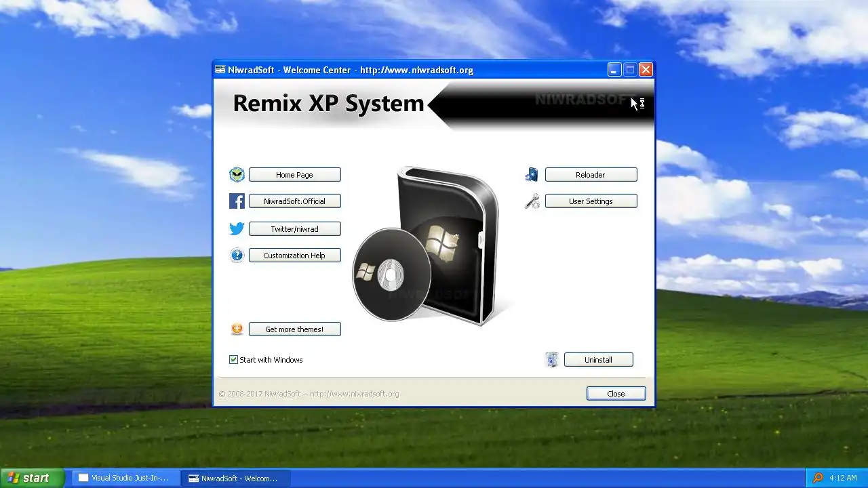Select NiwradSoft Welcome taskbar item

(x=235, y=478)
